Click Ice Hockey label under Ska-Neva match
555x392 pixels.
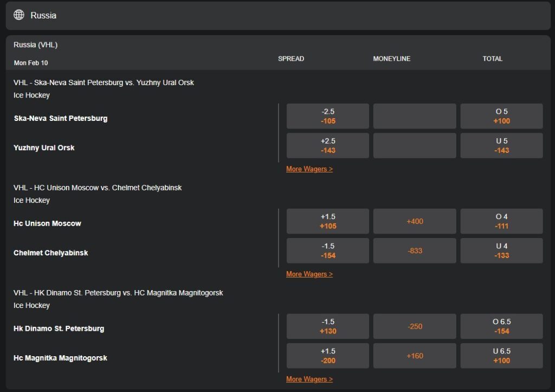[x=31, y=95]
